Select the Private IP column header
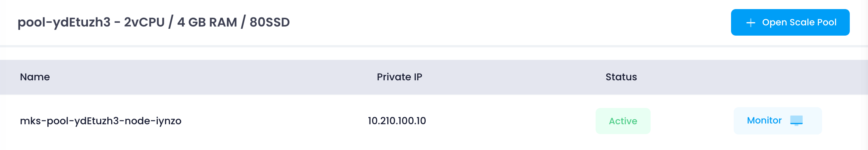Screen dimensions: 868x150 point(399,77)
